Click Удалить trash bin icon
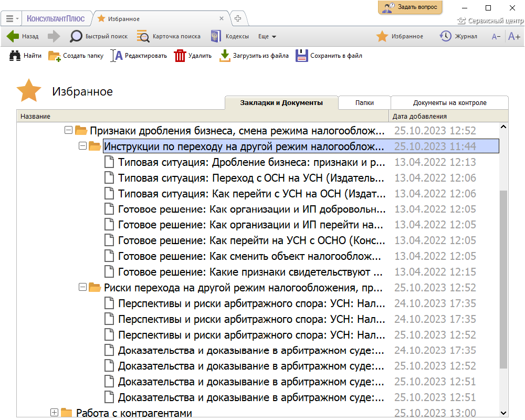 tap(180, 56)
